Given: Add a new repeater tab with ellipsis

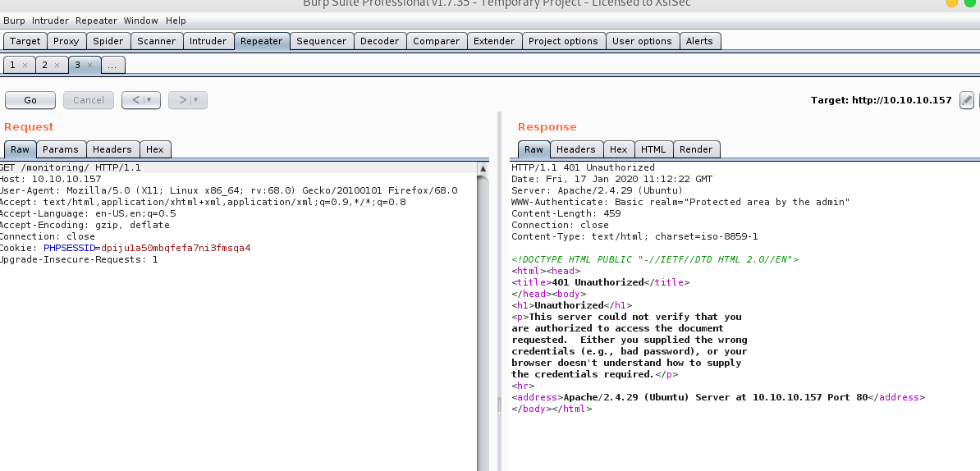Looking at the screenshot, I should [x=112, y=65].
